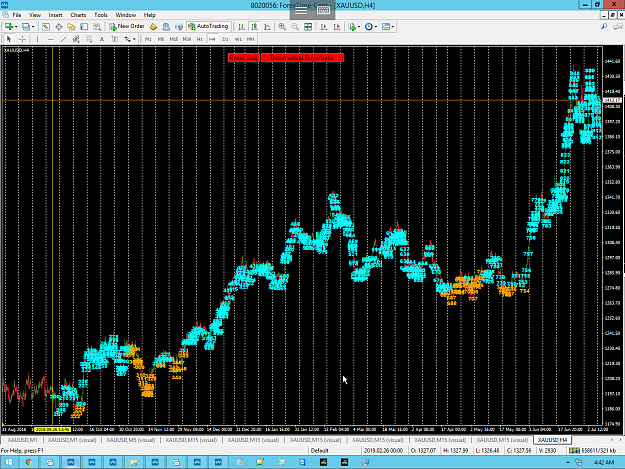Show the Market Watch window
Viewport: 625px width, 469px height.
[46, 27]
